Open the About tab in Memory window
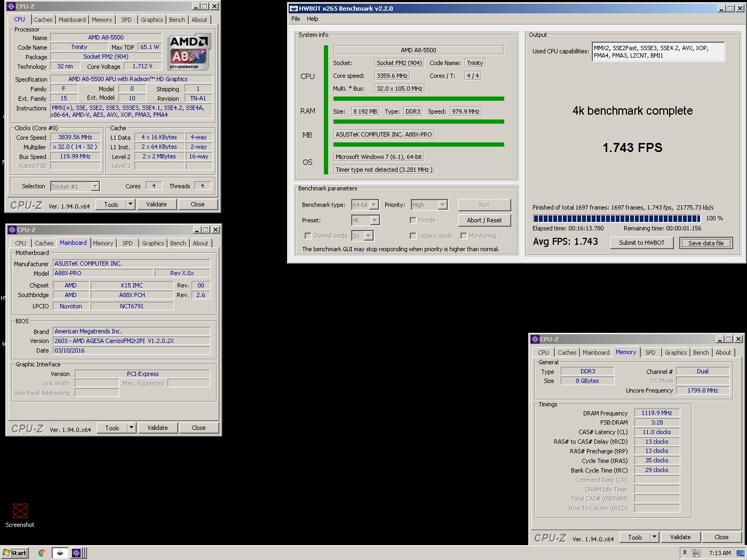This screenshot has height=560, width=747. (724, 353)
